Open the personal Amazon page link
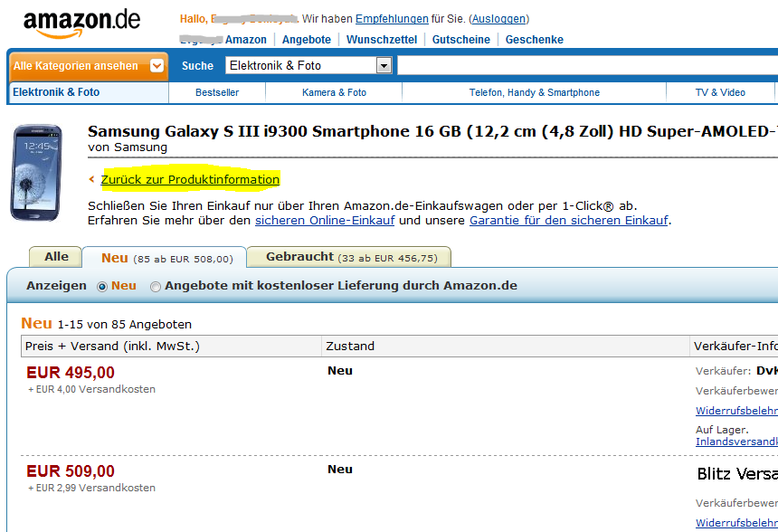Viewport: 778px width, 532px height. tap(223, 40)
